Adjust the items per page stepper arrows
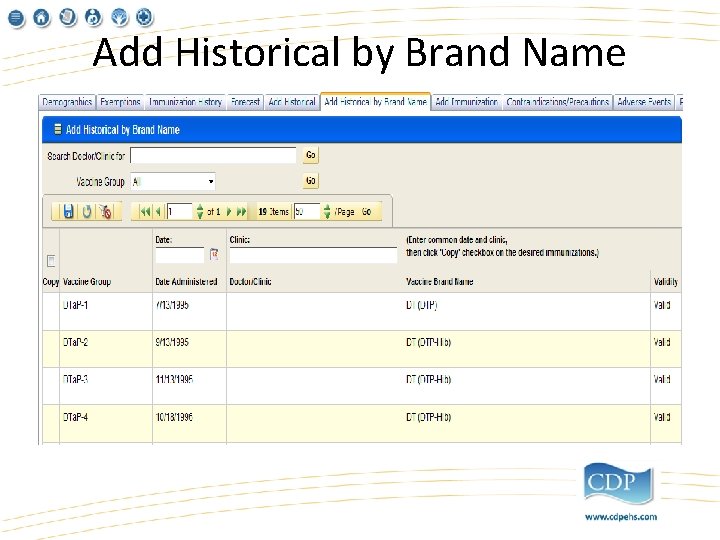The height and width of the screenshot is (540, 720). tap(326, 211)
